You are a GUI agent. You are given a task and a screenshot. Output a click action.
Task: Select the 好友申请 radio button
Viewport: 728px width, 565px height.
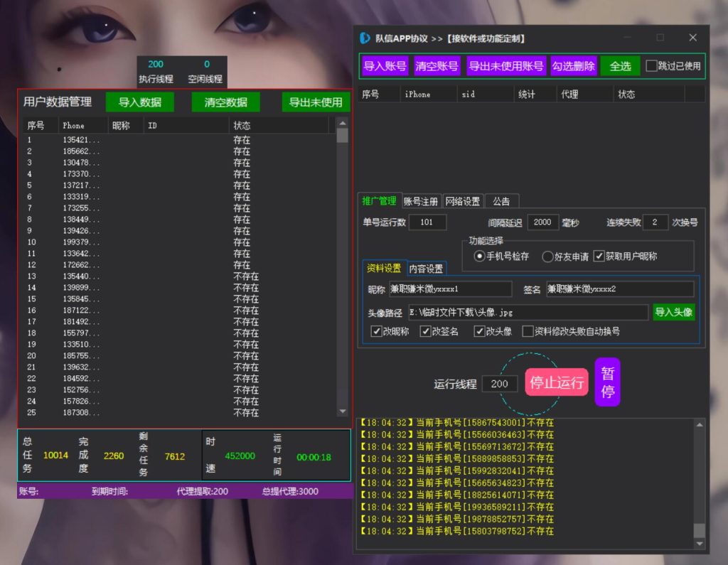point(546,257)
